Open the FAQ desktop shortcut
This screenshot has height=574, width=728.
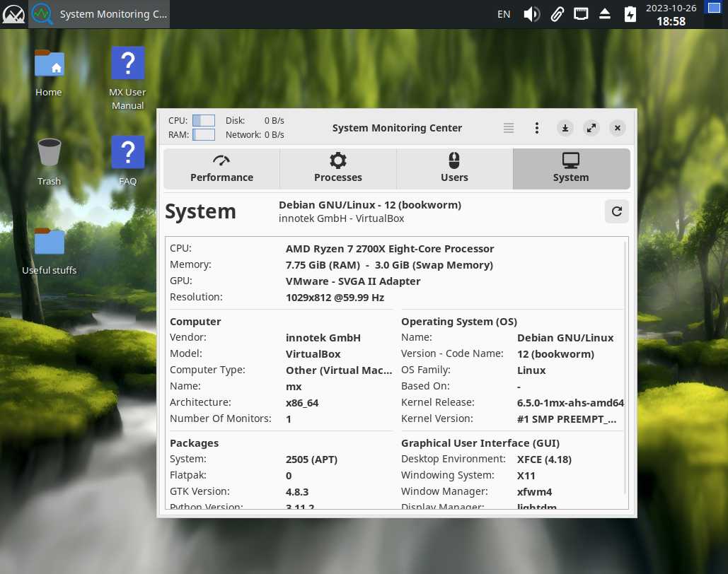coord(127,161)
